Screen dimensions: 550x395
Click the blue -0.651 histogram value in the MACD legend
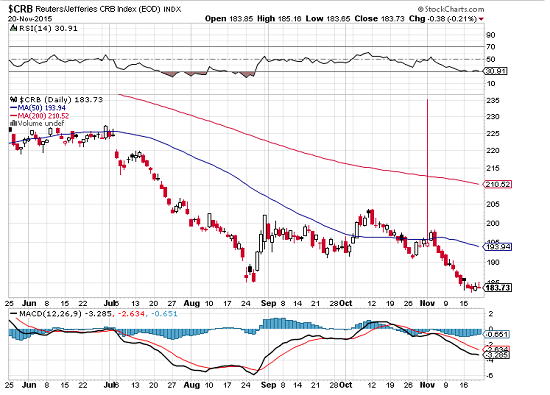tap(164, 314)
